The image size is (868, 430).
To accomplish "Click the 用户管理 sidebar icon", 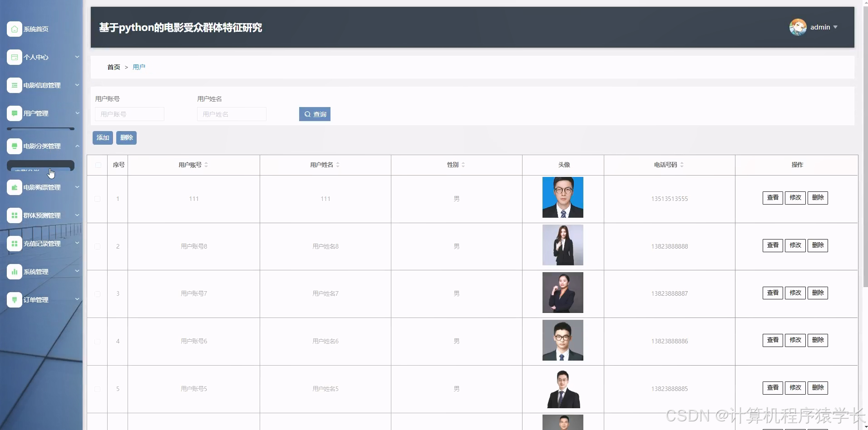I will [15, 113].
